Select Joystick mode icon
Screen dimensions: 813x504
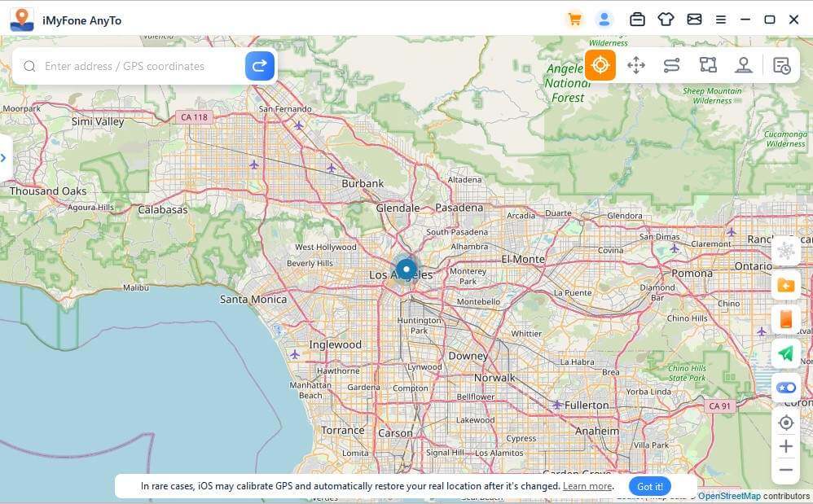(x=743, y=66)
